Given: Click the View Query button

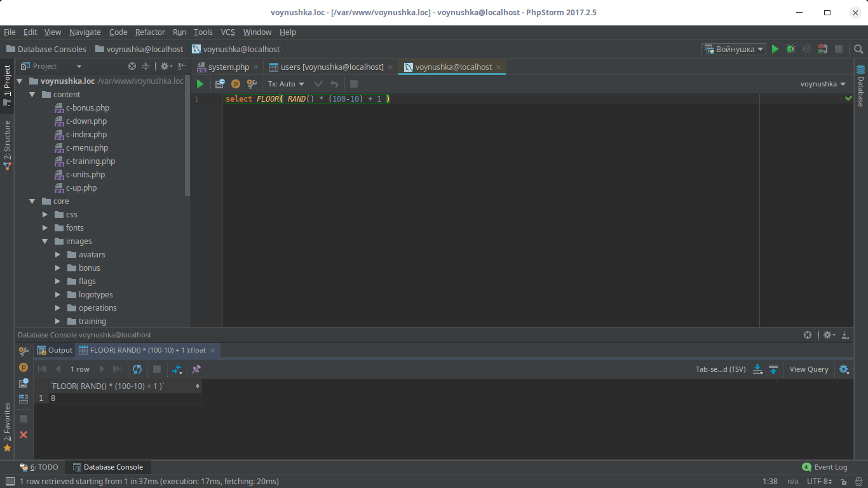Looking at the screenshot, I should (808, 369).
